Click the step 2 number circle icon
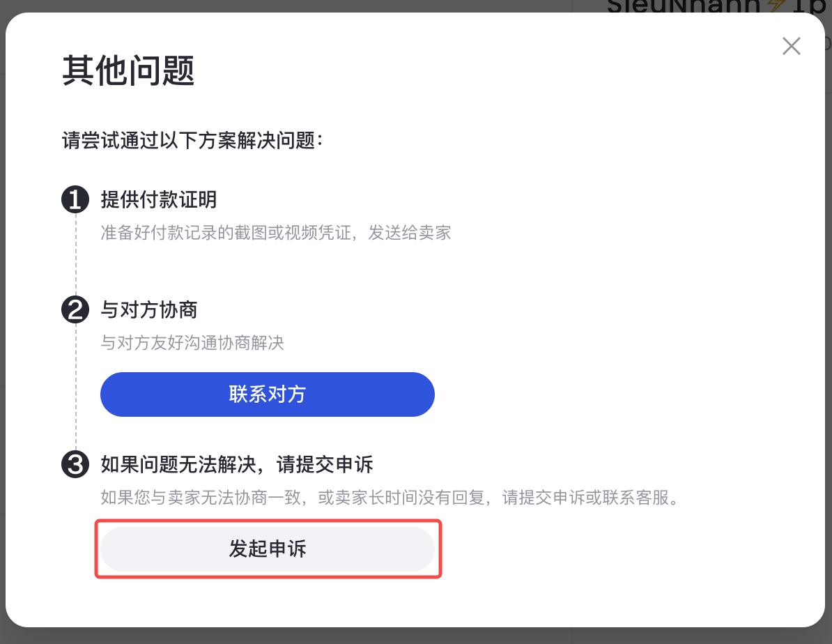Viewport: 832px width, 644px height. pyautogui.click(x=75, y=310)
